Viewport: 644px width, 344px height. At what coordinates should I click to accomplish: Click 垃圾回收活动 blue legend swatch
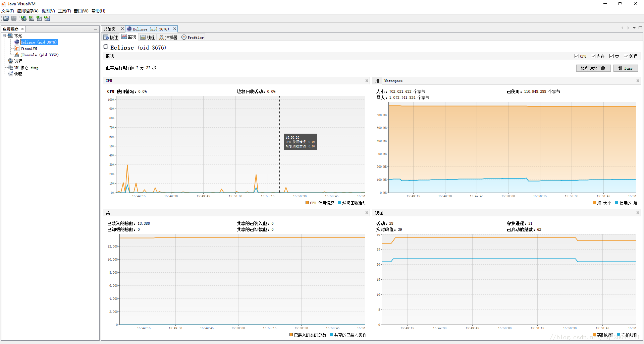[339, 203]
